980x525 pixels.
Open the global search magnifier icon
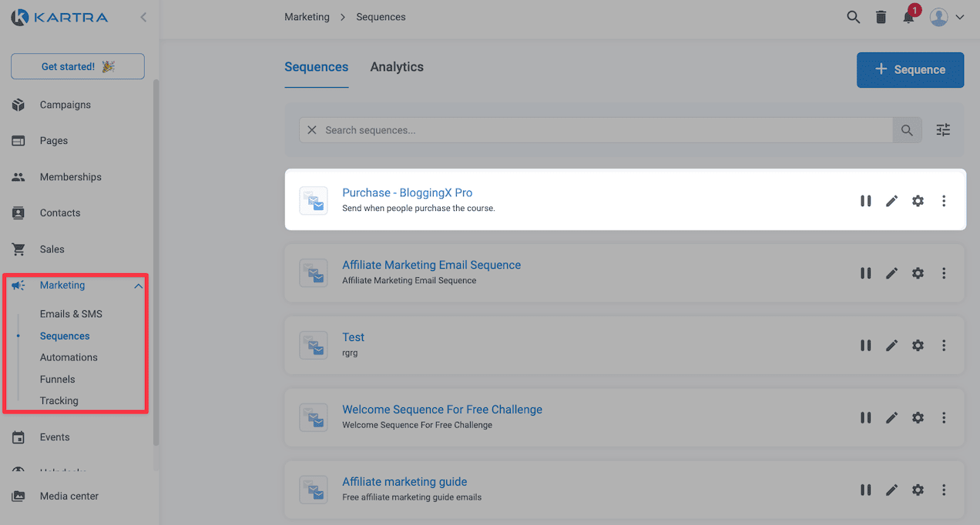click(x=854, y=17)
